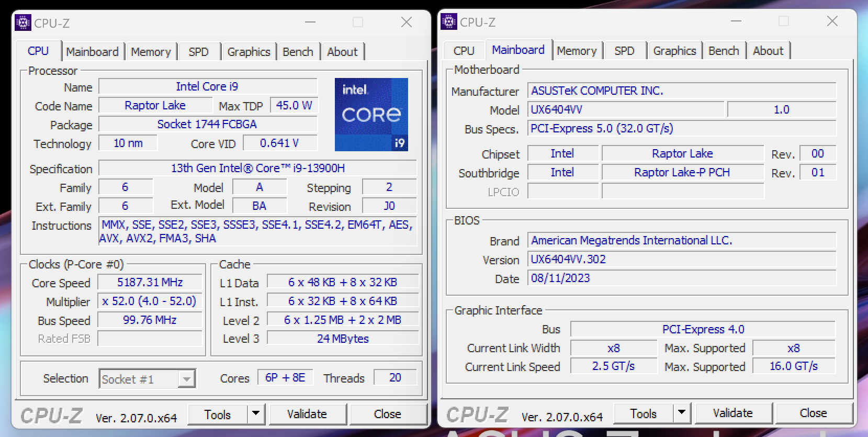Click the Core VID value '0.641 V'
Image resolution: width=868 pixels, height=437 pixels.
pos(279,143)
